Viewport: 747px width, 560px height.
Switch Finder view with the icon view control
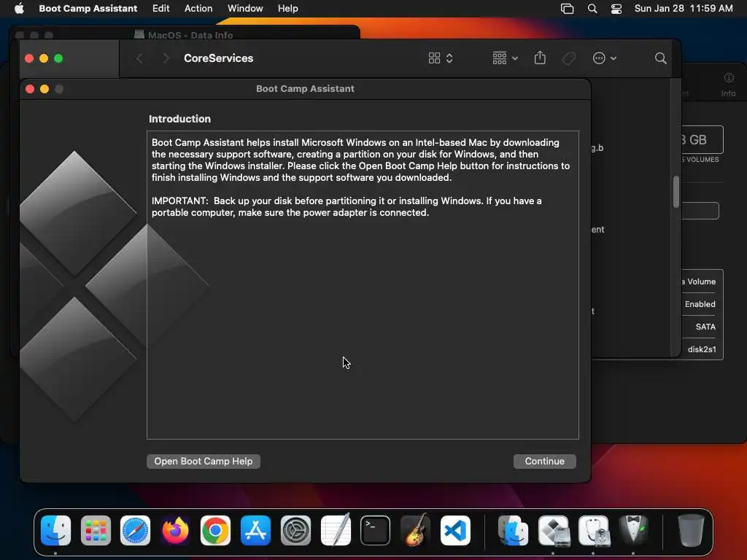pyautogui.click(x=440, y=58)
